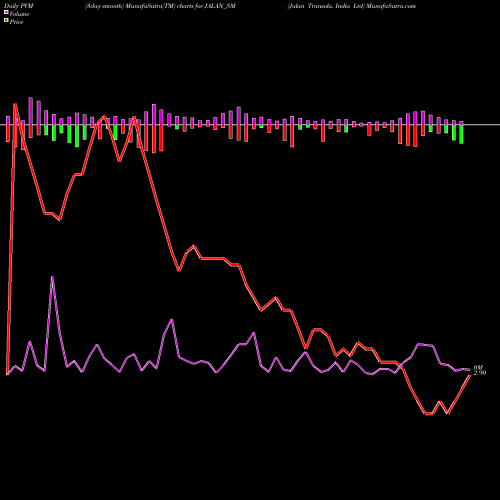
Task: Select the 'Price' legend label
Action: (x=16, y=22)
